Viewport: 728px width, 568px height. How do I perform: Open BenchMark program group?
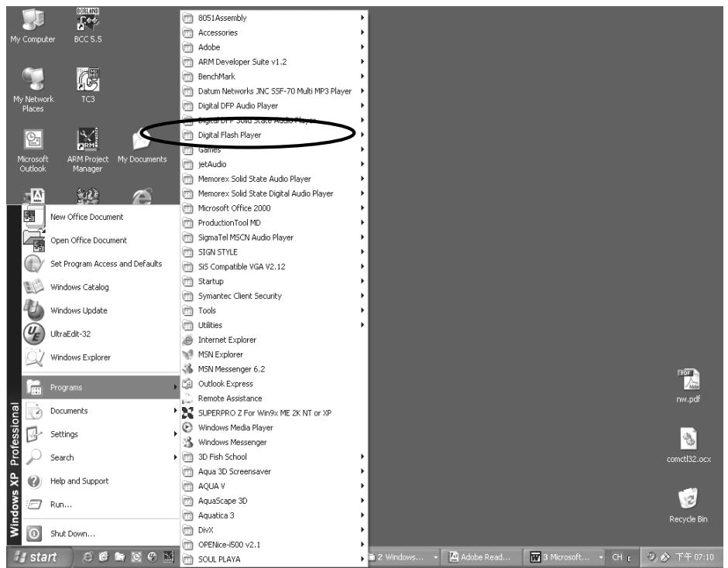[x=274, y=77]
